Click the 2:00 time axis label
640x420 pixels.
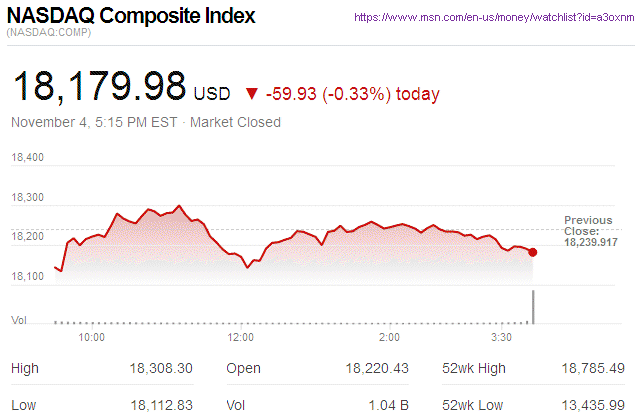[390, 337]
